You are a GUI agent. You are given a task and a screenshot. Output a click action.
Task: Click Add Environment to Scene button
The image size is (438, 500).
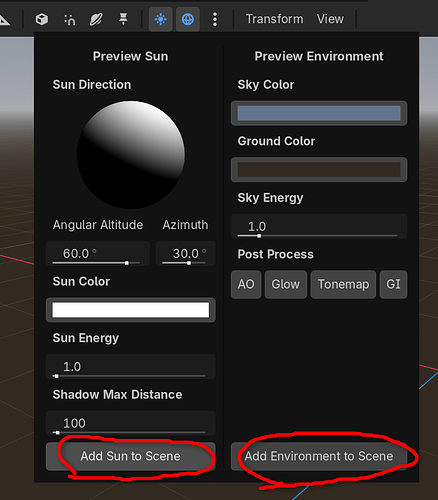pyautogui.click(x=319, y=456)
